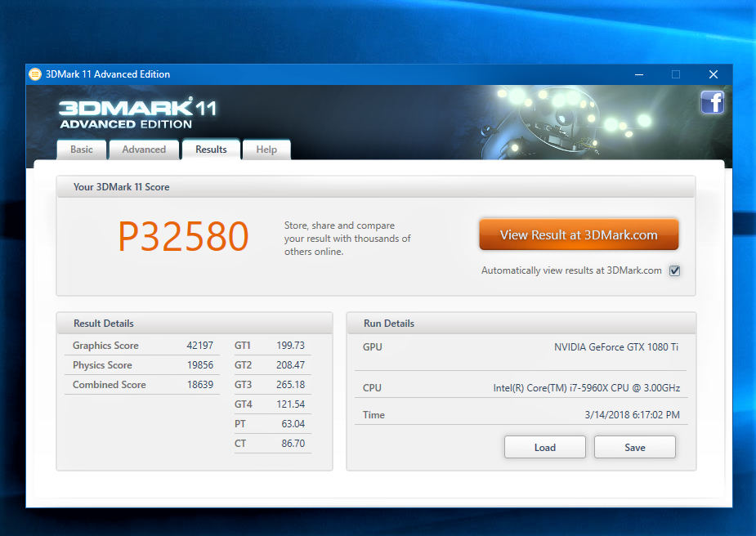Go to the Help tab

point(266,150)
